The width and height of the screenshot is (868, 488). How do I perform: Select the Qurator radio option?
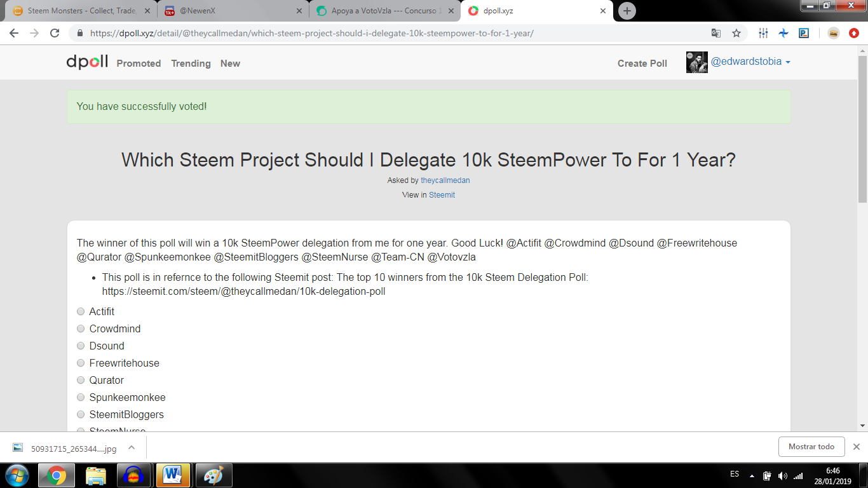point(81,380)
